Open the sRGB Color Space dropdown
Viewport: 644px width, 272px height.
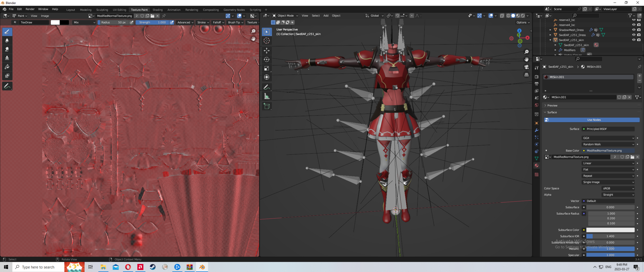(x=618, y=188)
